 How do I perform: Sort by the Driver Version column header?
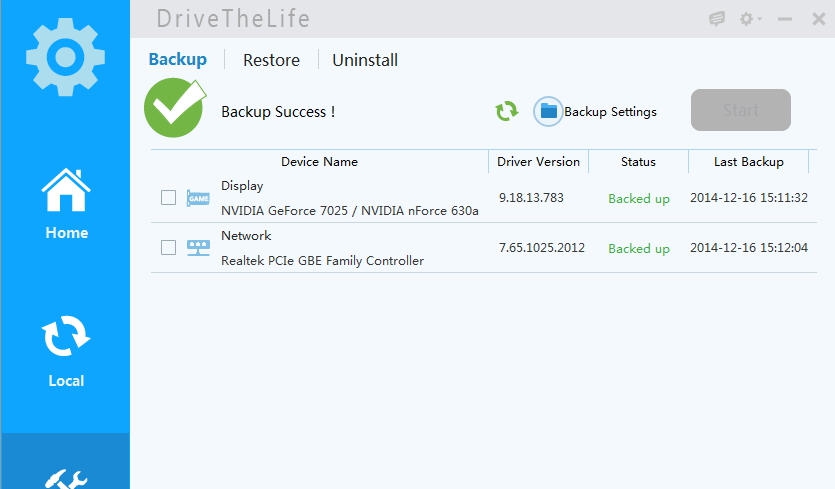[x=538, y=162]
